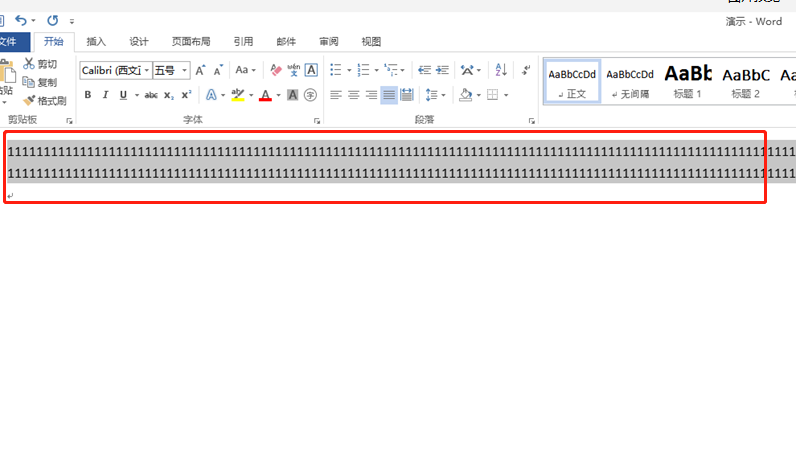Screen dimensions: 796x449
Task: Click the center align icon
Action: 353,95
